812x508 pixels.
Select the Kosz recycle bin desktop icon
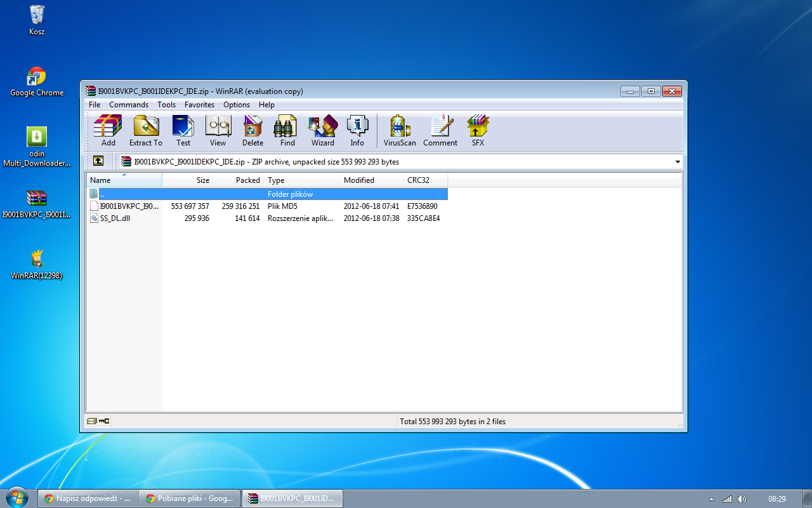click(37, 20)
